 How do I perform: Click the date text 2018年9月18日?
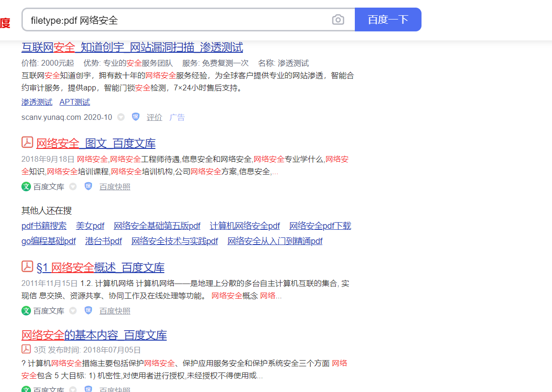pos(48,159)
